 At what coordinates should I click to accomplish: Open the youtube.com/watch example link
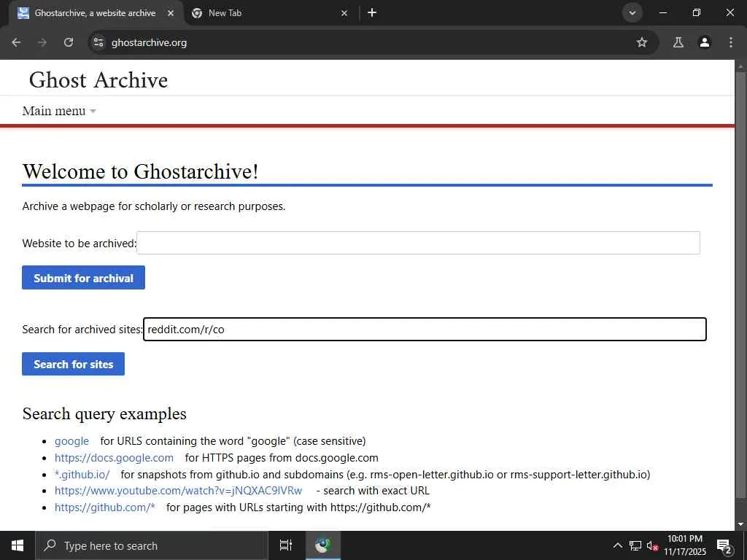pos(178,491)
